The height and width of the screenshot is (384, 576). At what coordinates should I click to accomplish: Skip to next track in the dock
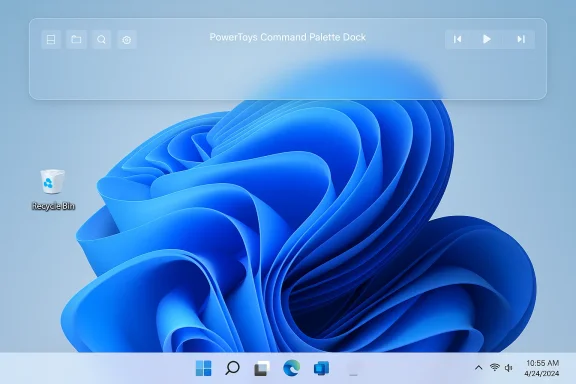[521, 39]
